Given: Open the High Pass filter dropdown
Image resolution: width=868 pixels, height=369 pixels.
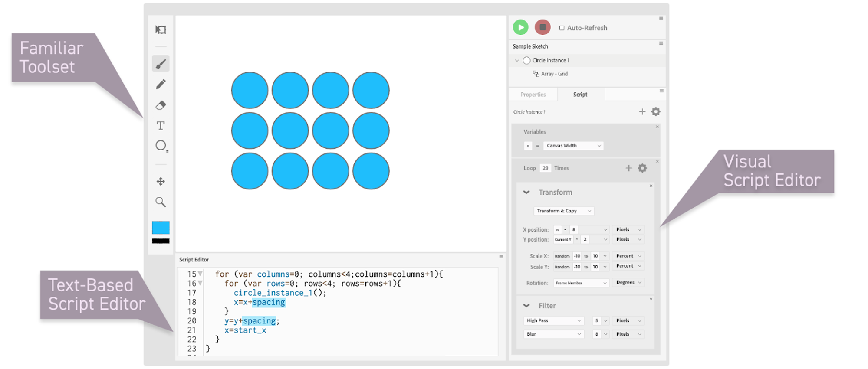Looking at the screenshot, I should coord(553,321).
